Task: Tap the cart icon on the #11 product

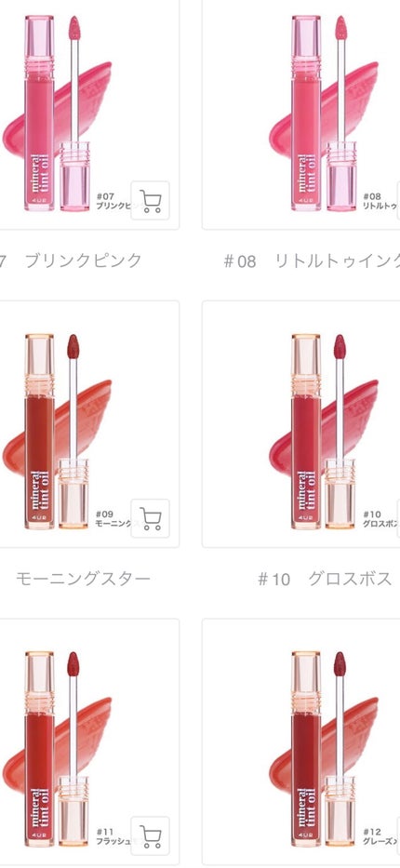Action: (150, 835)
